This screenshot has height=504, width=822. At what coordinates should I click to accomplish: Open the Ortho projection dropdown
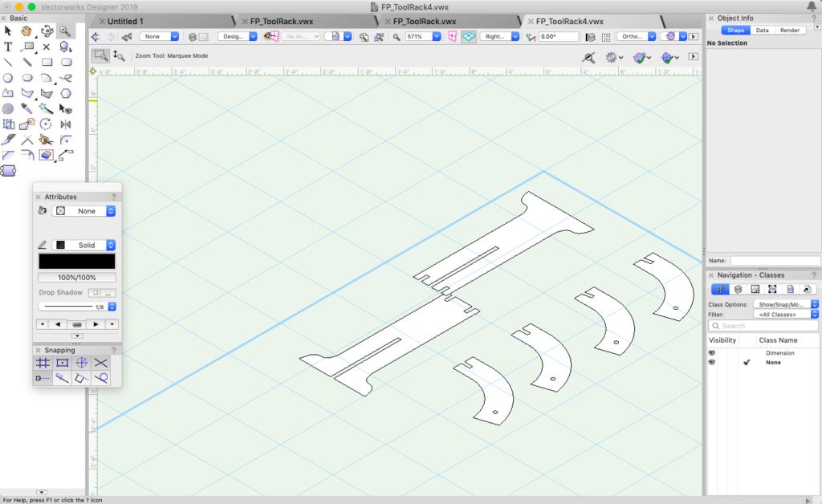pos(637,37)
